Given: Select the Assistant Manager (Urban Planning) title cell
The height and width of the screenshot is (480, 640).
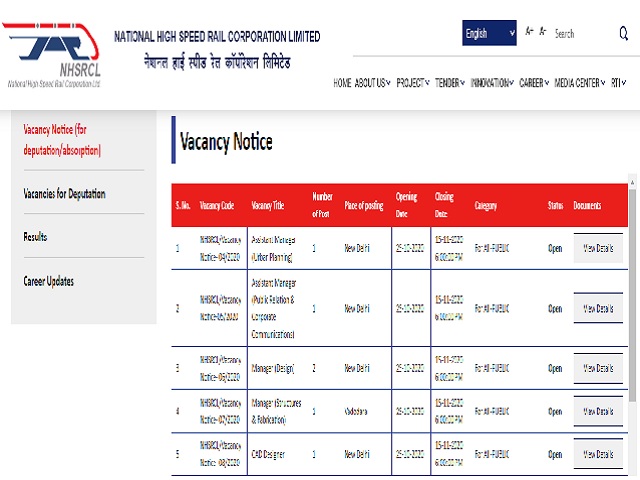Looking at the screenshot, I should point(273,248).
